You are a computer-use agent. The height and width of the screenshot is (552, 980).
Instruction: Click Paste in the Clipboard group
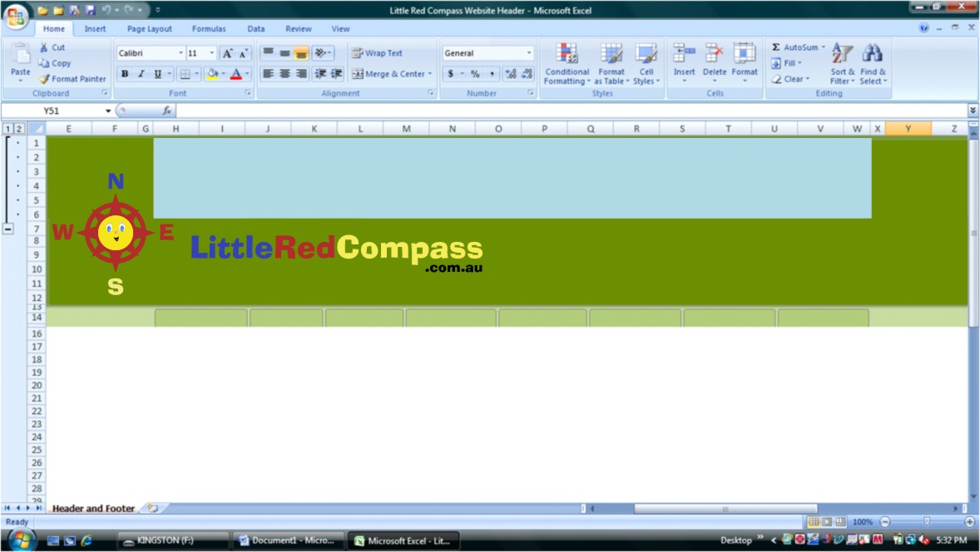point(20,62)
